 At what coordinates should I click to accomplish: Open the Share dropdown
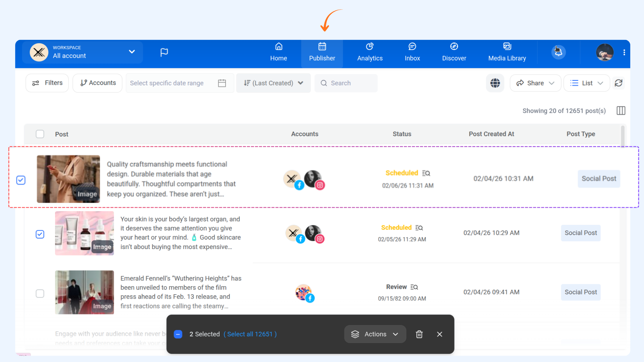pyautogui.click(x=535, y=83)
